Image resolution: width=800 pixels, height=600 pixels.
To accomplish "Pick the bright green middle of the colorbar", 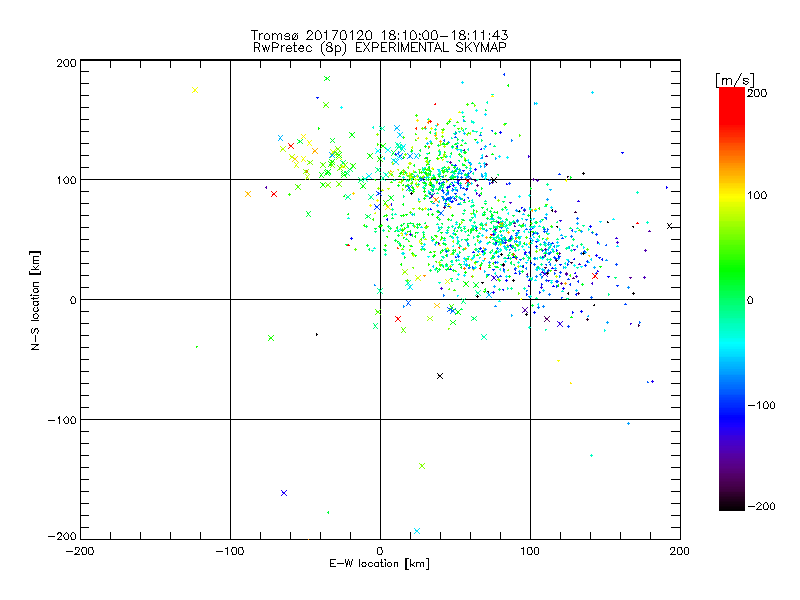I will 732,270.
